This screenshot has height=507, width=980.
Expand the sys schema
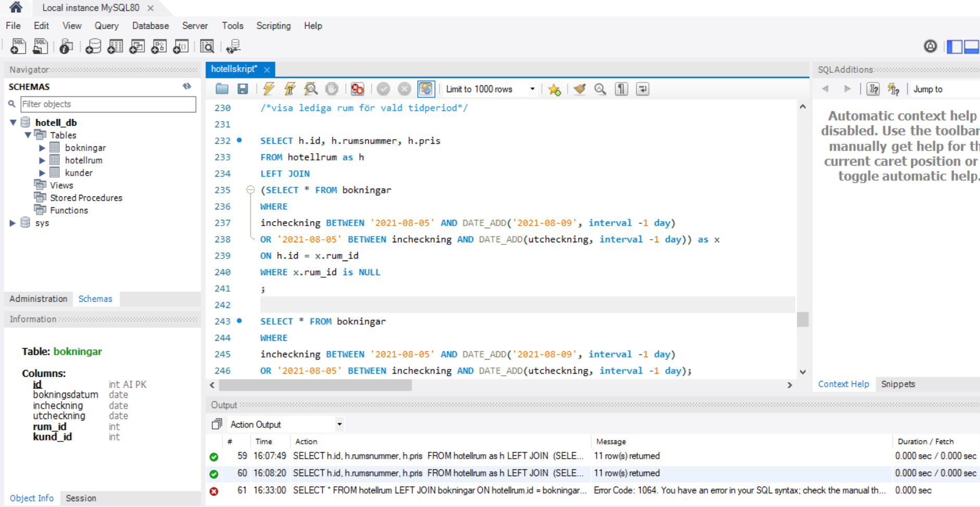pos(13,223)
